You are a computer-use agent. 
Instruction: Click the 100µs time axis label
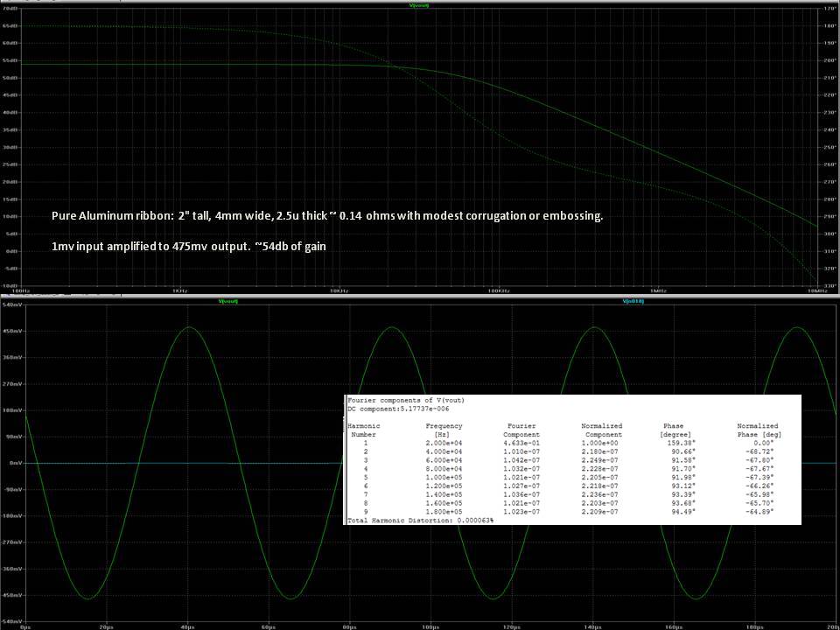click(430, 626)
